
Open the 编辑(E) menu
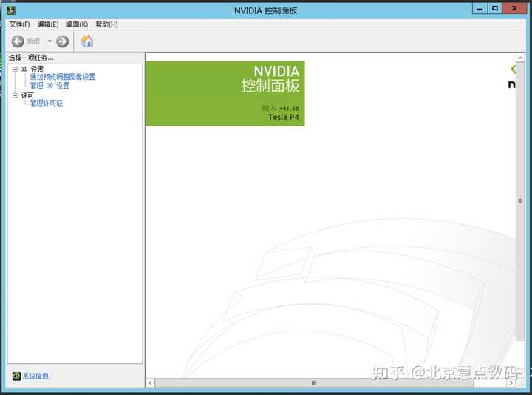pos(48,24)
